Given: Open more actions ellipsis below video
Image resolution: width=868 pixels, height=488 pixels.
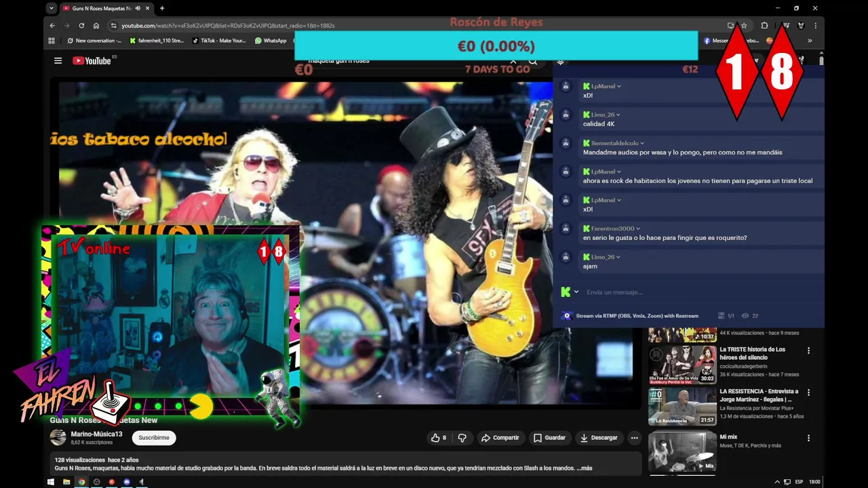Looking at the screenshot, I should (635, 438).
